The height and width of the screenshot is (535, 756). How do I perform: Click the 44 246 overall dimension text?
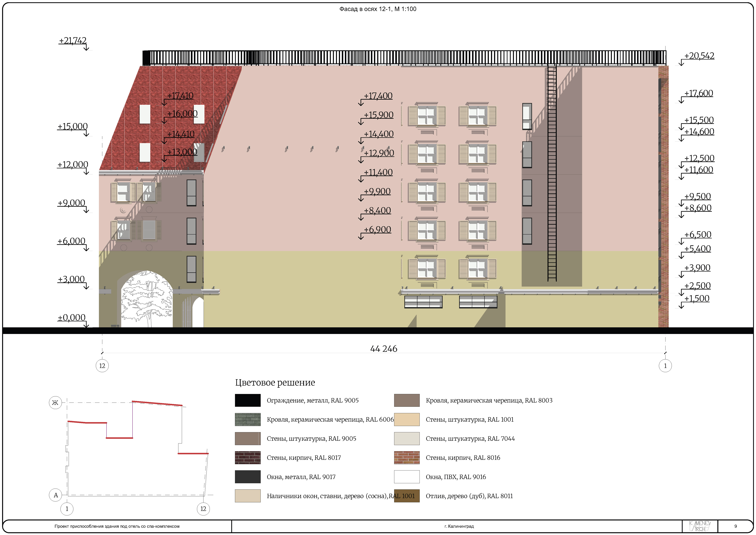(x=384, y=349)
